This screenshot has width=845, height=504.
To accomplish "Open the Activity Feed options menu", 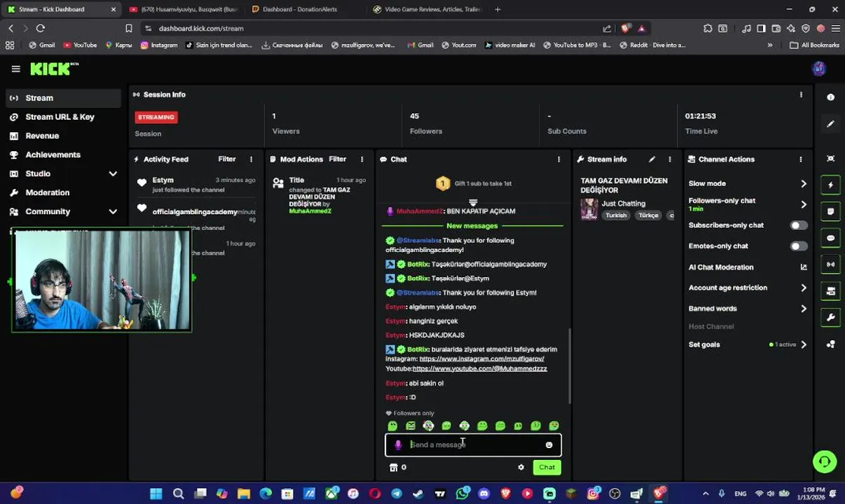I will click(x=251, y=160).
